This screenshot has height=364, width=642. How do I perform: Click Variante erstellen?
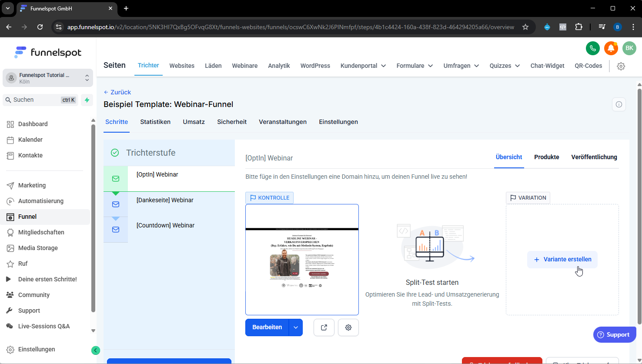pos(562,260)
